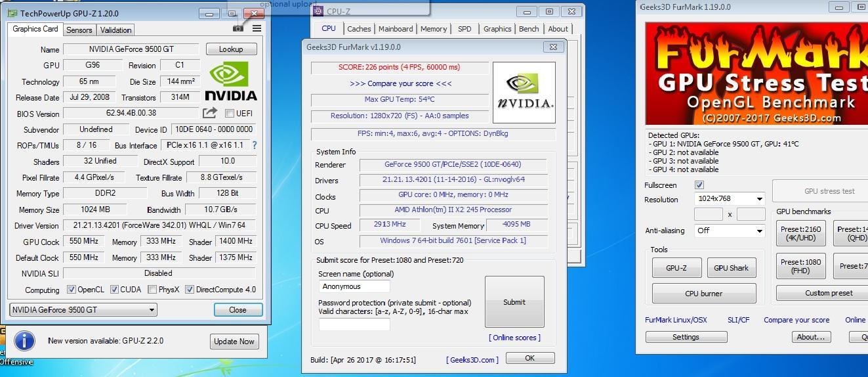Select the Caches tab in CPU-Z

click(x=359, y=29)
